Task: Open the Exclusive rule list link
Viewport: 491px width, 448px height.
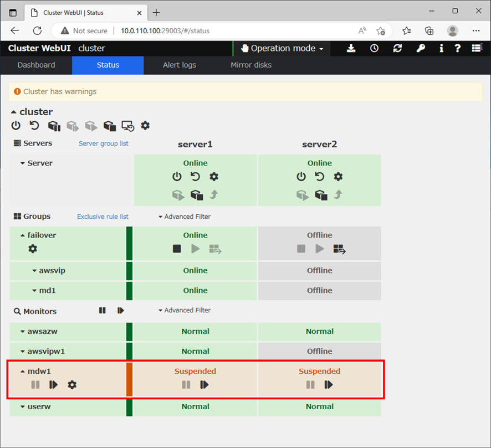Action: click(x=103, y=217)
